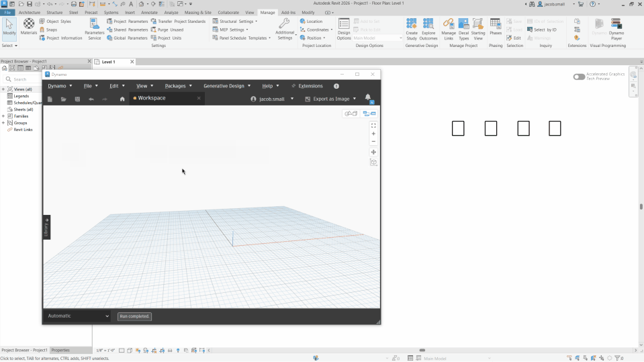Open Object Styles settings
Viewport: 644px width, 362px height.
pos(55,21)
